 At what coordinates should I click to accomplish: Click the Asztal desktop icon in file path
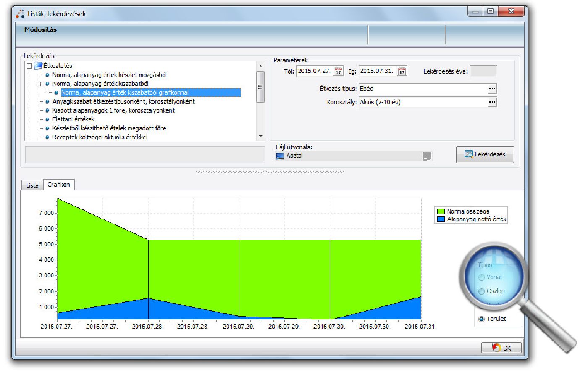coord(280,156)
